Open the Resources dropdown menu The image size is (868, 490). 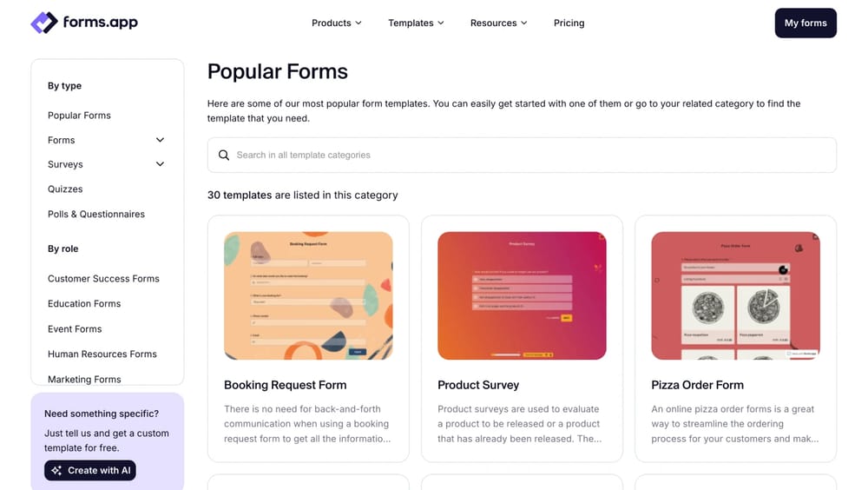[498, 23]
